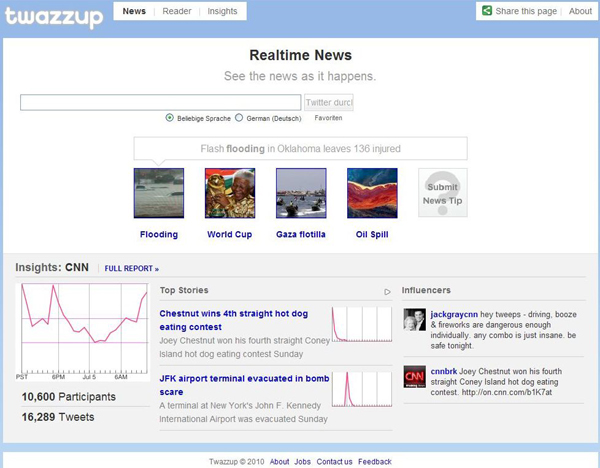The width and height of the screenshot is (600, 468).
Task: Open the JFK airport terminal evacuated story
Action: tap(244, 385)
